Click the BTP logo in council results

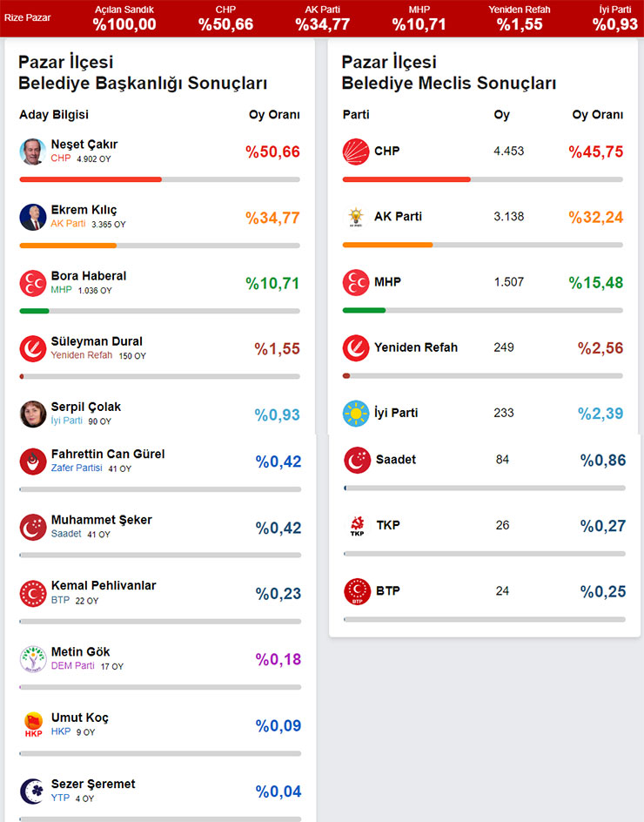357,591
